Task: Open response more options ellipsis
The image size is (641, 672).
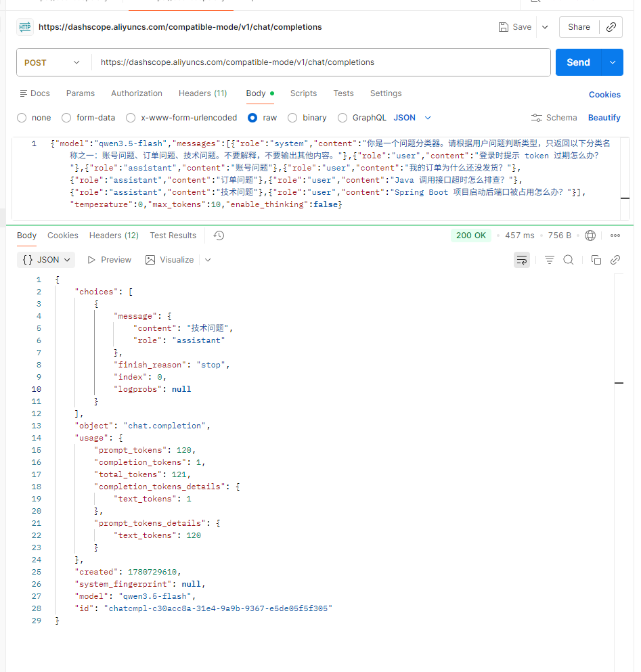Action: [x=615, y=236]
